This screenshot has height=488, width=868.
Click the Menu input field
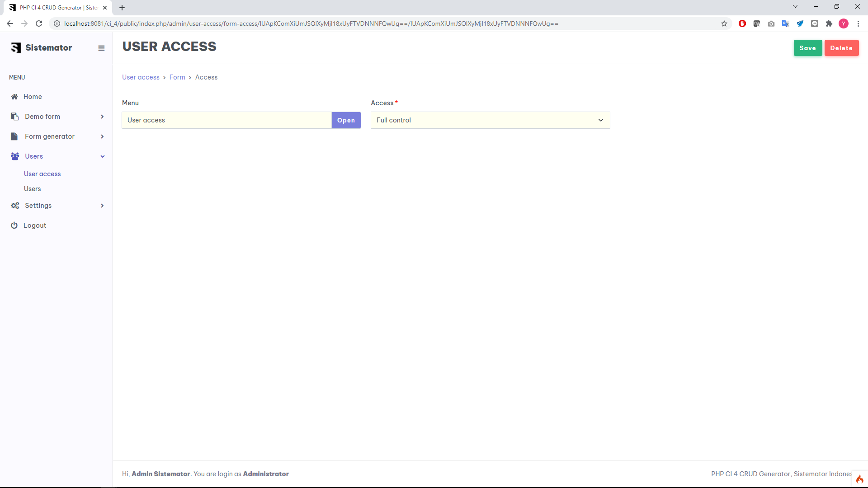coord(226,120)
